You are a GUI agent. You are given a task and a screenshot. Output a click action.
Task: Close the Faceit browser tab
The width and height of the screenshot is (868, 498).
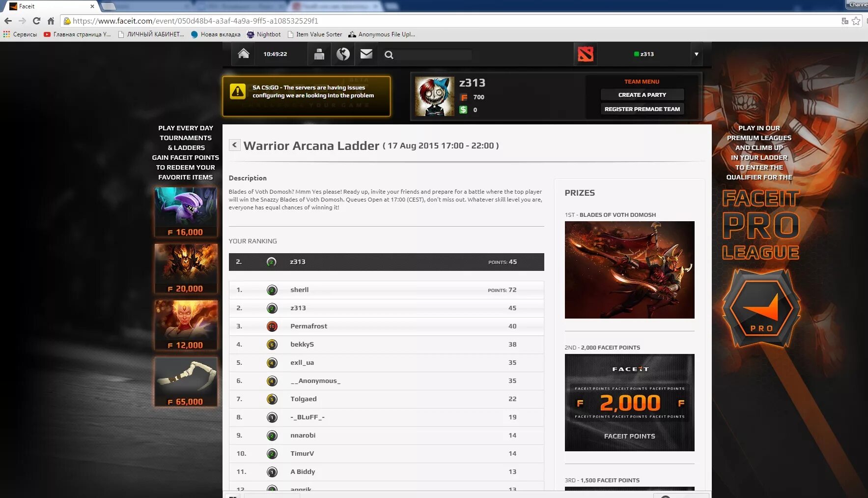[92, 6]
